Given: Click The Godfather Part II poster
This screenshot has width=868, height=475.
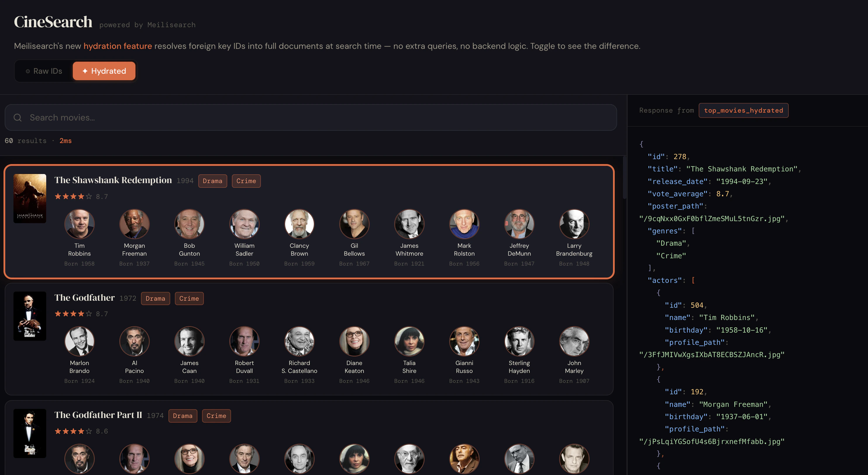Looking at the screenshot, I should click(x=30, y=433).
